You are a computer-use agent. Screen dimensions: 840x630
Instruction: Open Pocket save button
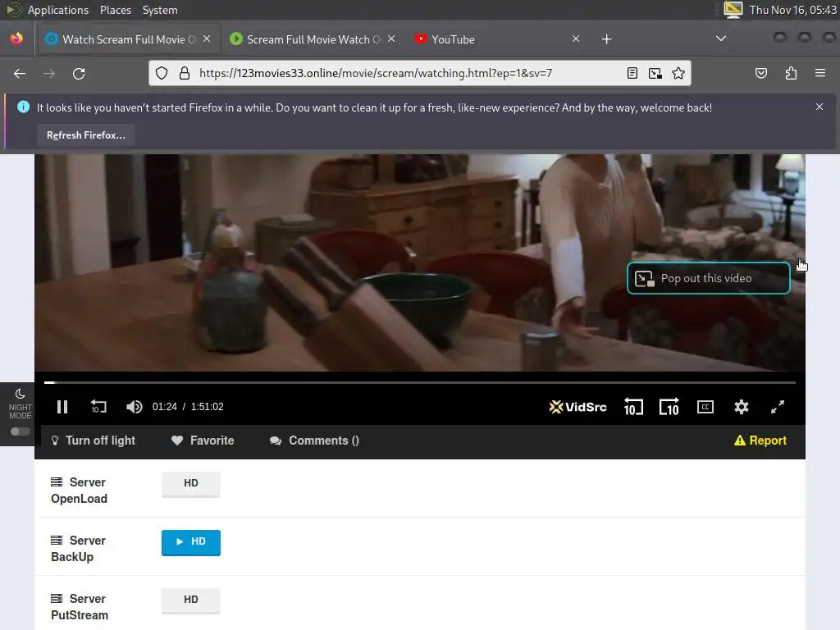(761, 73)
